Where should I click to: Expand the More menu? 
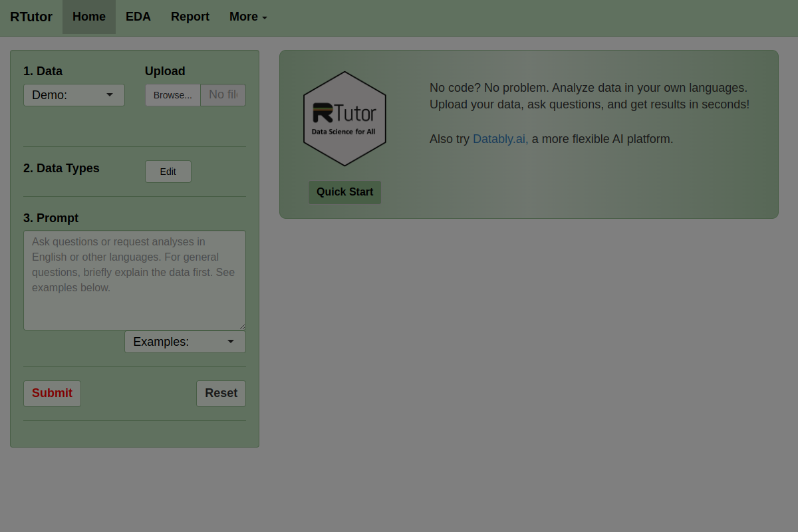[248, 17]
